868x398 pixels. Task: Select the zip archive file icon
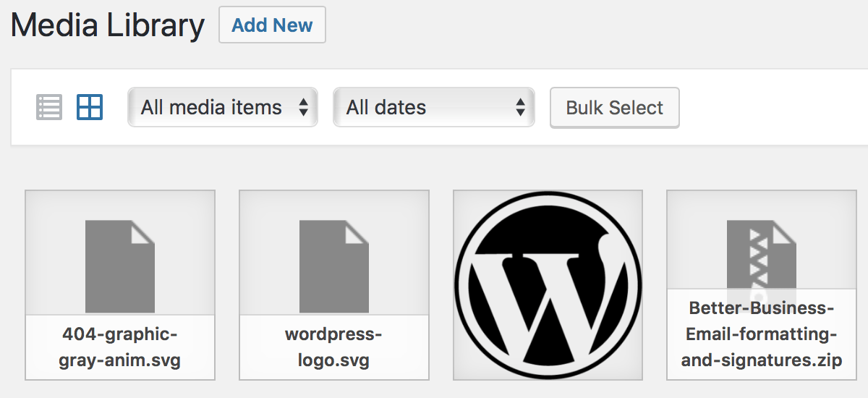[762, 257]
